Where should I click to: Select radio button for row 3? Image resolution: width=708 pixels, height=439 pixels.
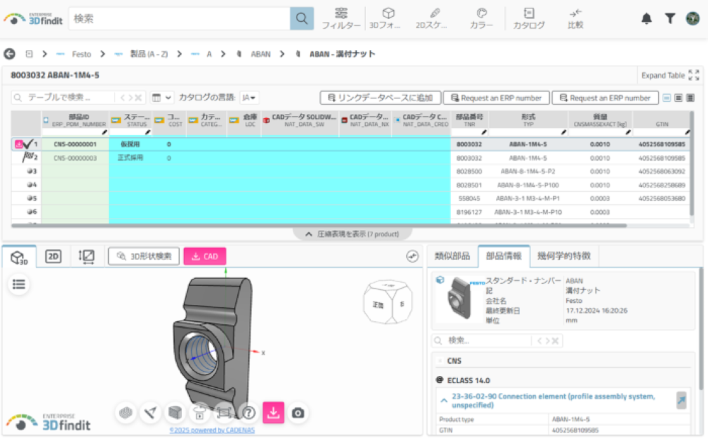coord(31,171)
